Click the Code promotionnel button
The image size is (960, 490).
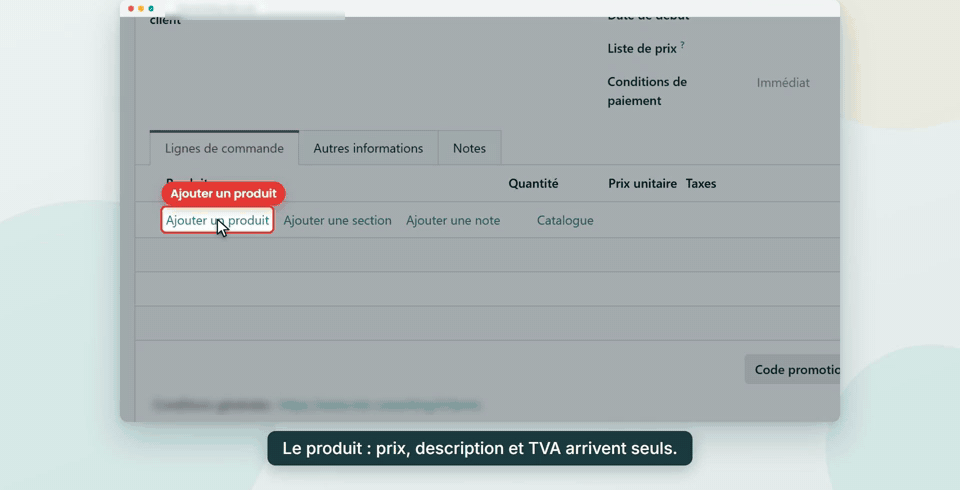pos(792,369)
